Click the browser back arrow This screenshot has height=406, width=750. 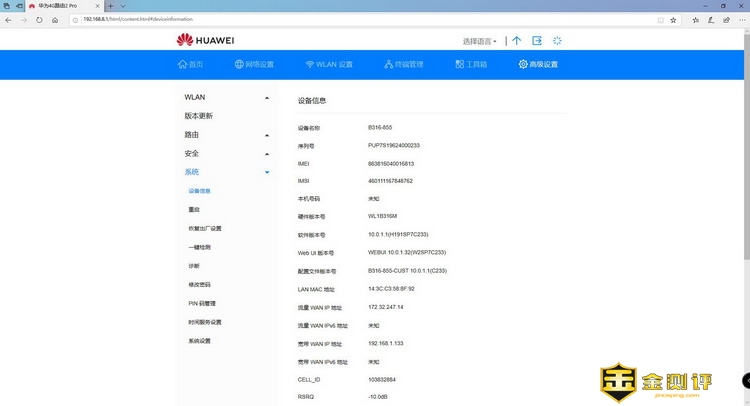pos(11,19)
